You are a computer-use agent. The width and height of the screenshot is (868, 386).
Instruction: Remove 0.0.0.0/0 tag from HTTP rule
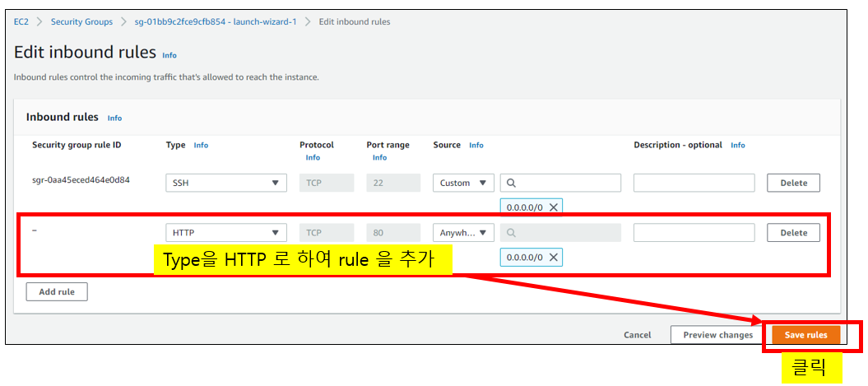coord(552,257)
